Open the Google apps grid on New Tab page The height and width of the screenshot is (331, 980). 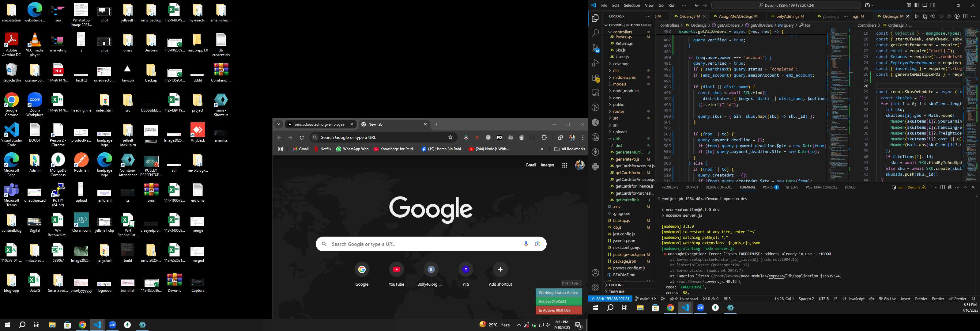point(564,165)
